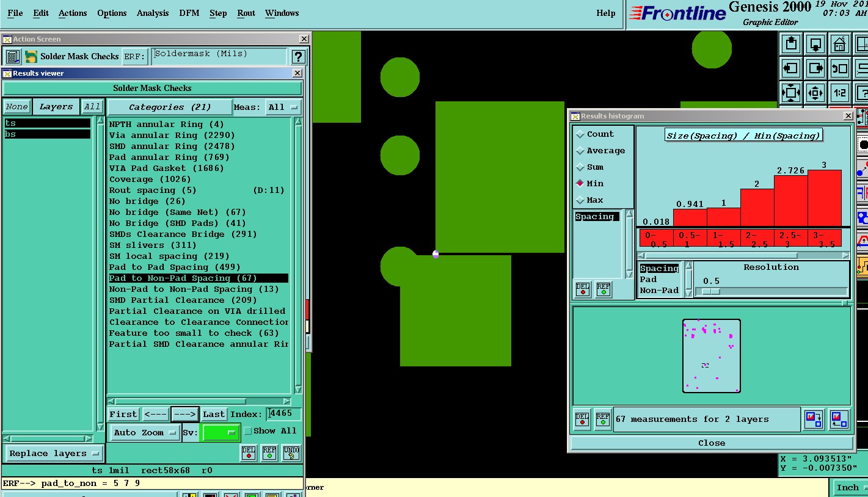The image size is (868, 497).
Task: Click the Soldermask (Mils) ERF field
Action: [x=219, y=57]
